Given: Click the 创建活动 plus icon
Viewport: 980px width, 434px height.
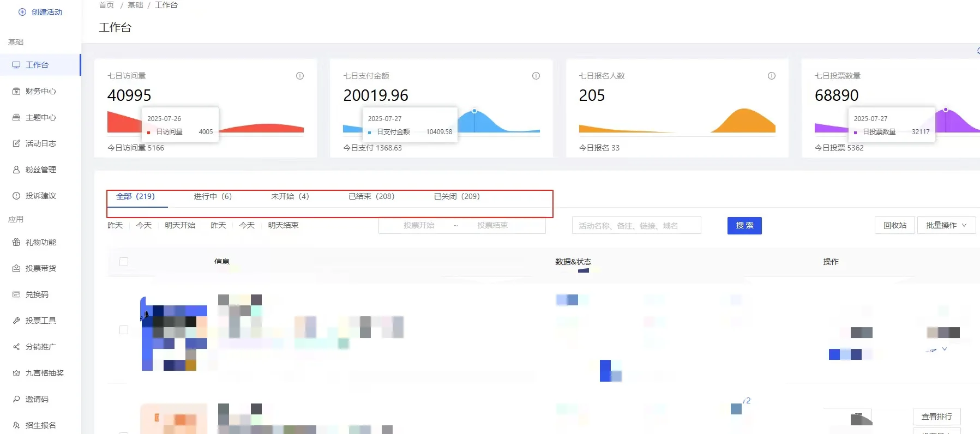Looking at the screenshot, I should [x=22, y=12].
